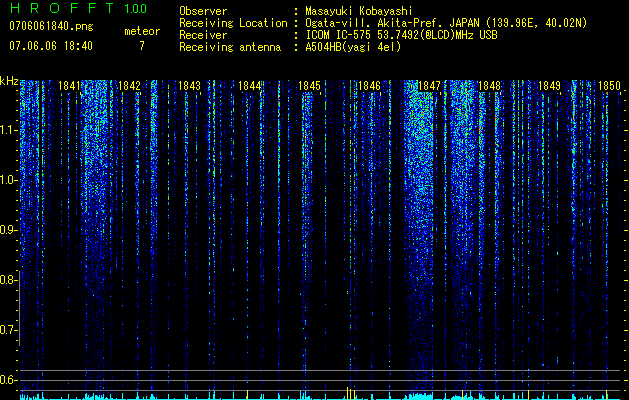629x400 pixels.
Task: Click the 1846 time marker
Action: (x=369, y=86)
